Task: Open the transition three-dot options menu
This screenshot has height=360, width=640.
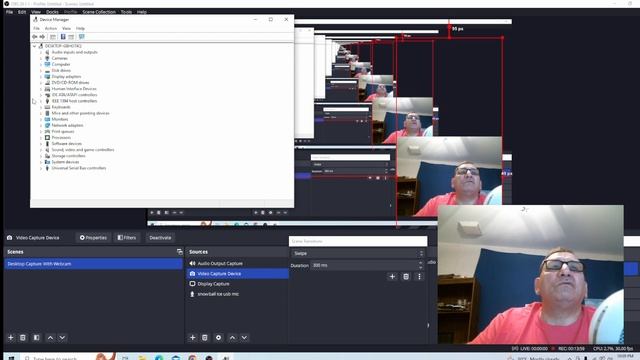Action: point(419,276)
